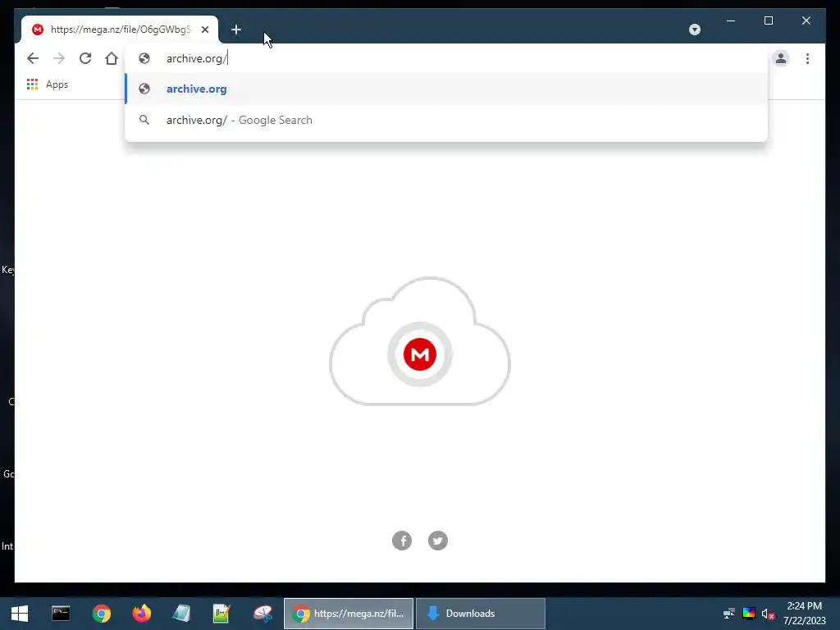
Task: Open the notepad-style taskbar icon
Action: click(181, 614)
